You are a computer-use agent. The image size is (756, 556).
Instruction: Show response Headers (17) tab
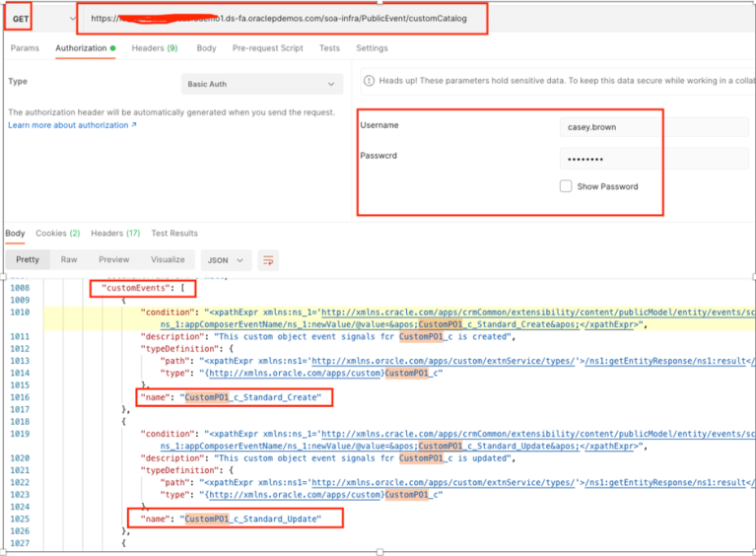tap(115, 234)
